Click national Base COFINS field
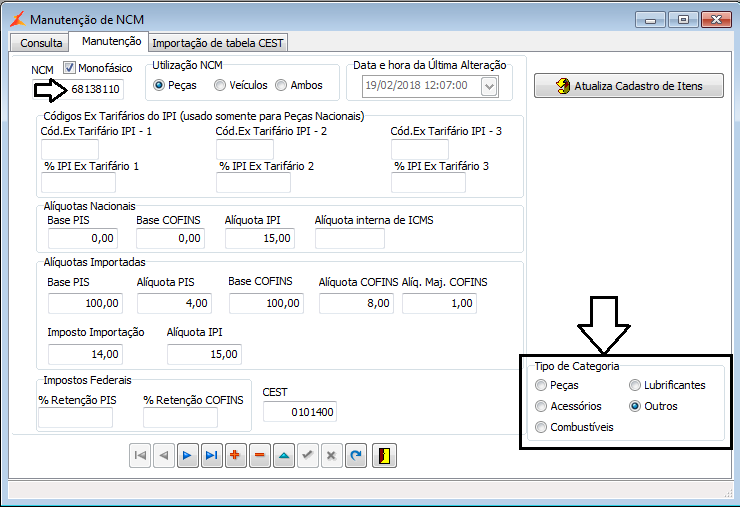The width and height of the screenshot is (740, 507). point(170,238)
